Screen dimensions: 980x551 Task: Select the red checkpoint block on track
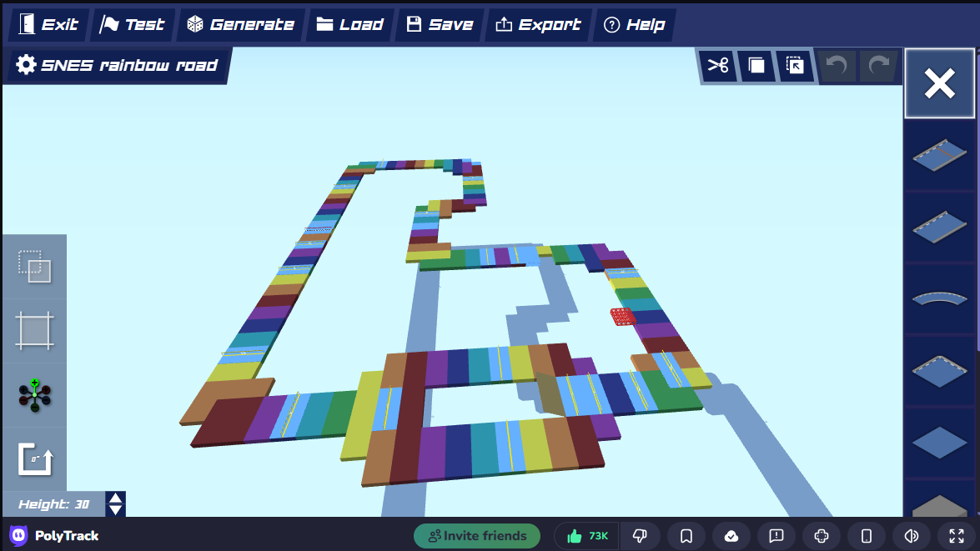pyautogui.click(x=622, y=317)
